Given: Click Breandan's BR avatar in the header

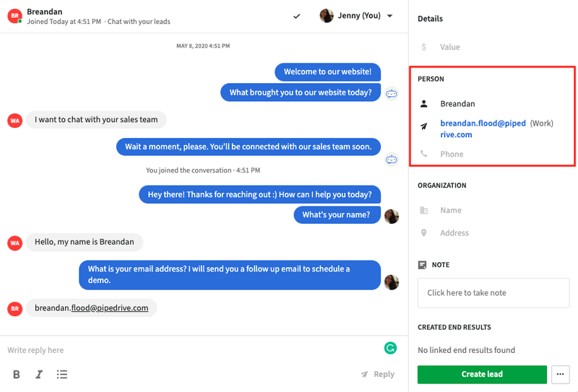Looking at the screenshot, I should pos(14,16).
